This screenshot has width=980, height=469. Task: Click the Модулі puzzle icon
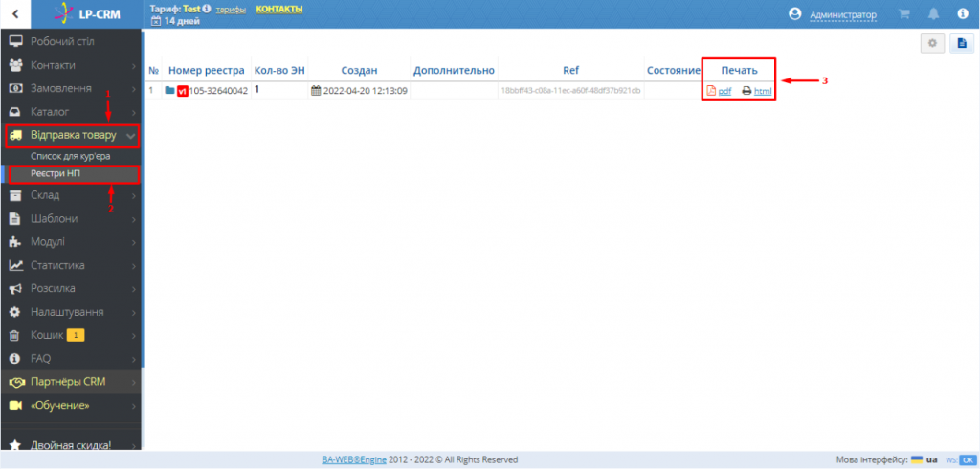tap(16, 242)
